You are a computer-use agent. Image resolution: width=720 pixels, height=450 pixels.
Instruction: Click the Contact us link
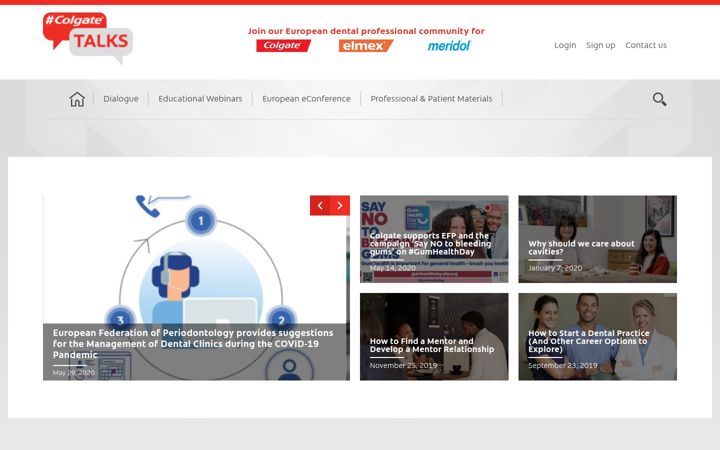[646, 45]
